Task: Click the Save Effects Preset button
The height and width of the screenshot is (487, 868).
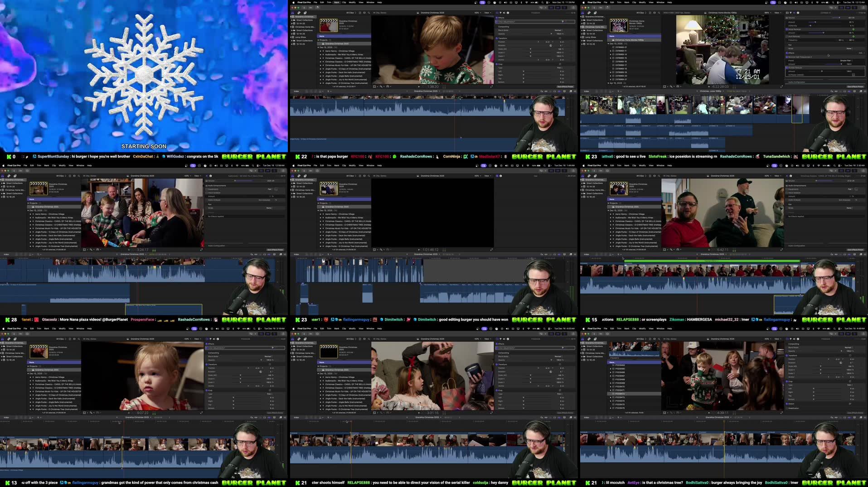Action: (565, 87)
